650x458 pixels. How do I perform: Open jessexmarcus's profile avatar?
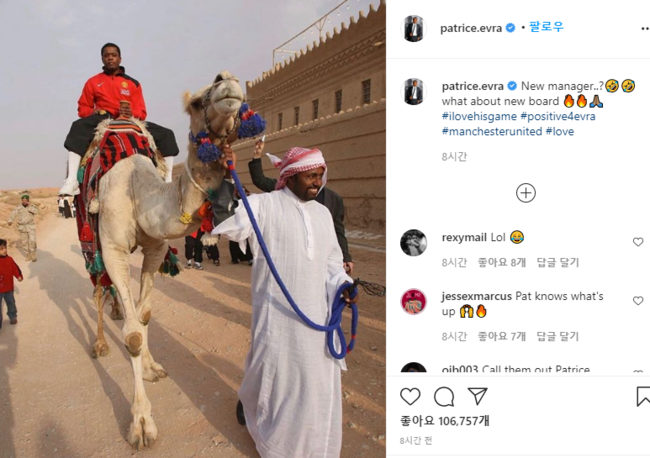click(x=413, y=301)
